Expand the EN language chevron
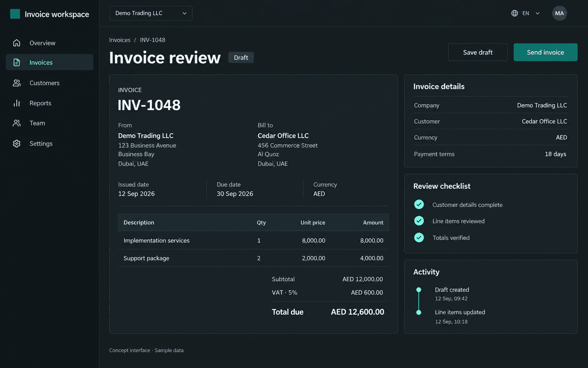The height and width of the screenshot is (368, 588). pyautogui.click(x=538, y=13)
